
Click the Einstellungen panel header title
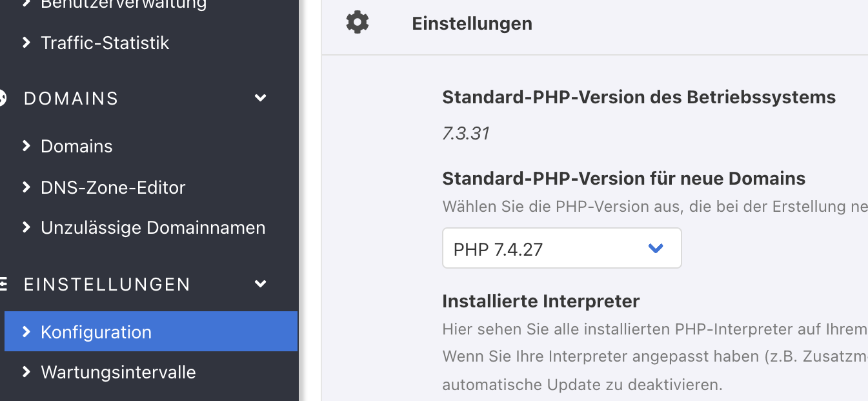[472, 23]
